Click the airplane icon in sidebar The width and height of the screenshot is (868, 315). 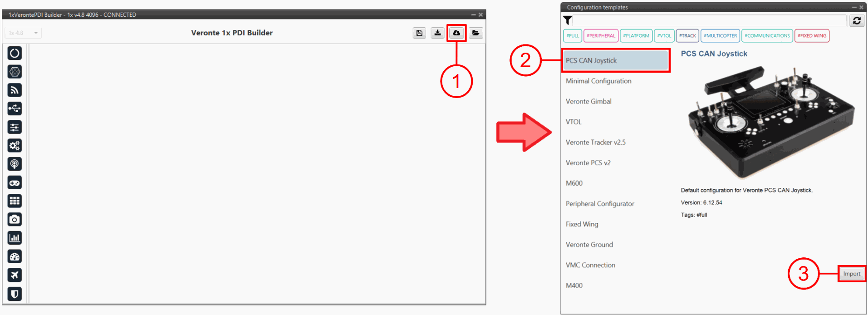(x=15, y=275)
